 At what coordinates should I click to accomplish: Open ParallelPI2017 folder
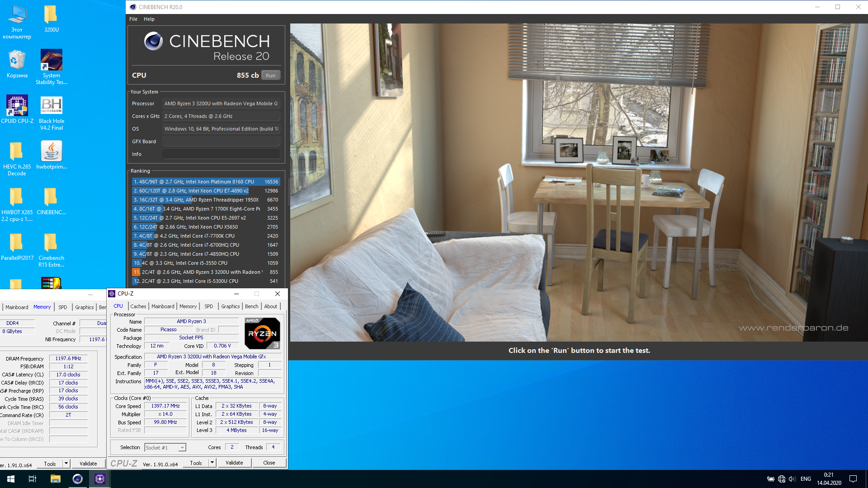tap(17, 247)
